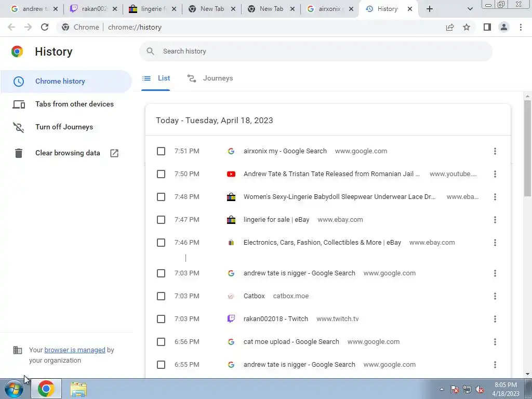The height and width of the screenshot is (399, 532).
Task: Open Clear browsing data
Action: 66,153
